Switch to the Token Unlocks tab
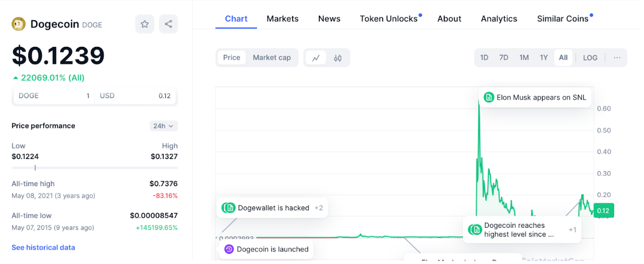The height and width of the screenshot is (264, 644). point(389,19)
